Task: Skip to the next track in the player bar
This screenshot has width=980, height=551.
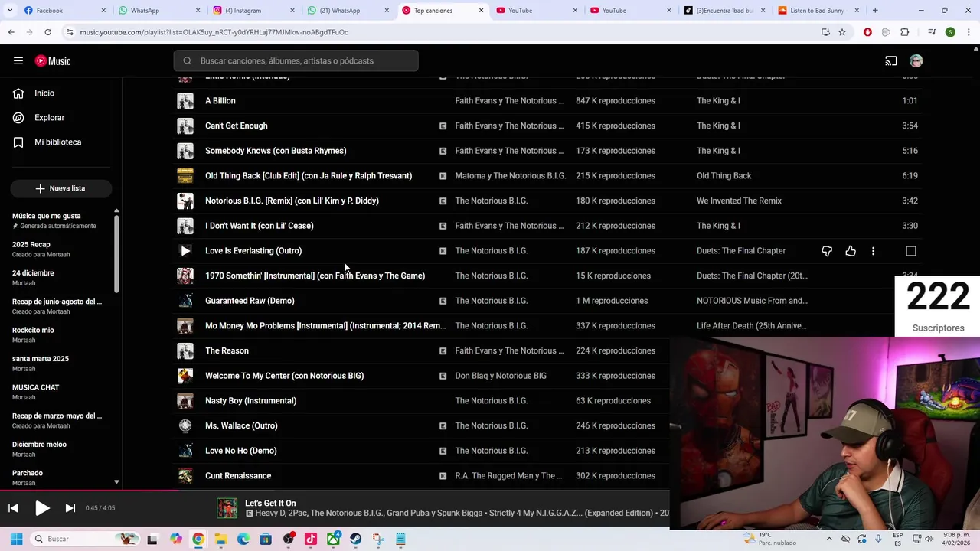Action: [70, 508]
